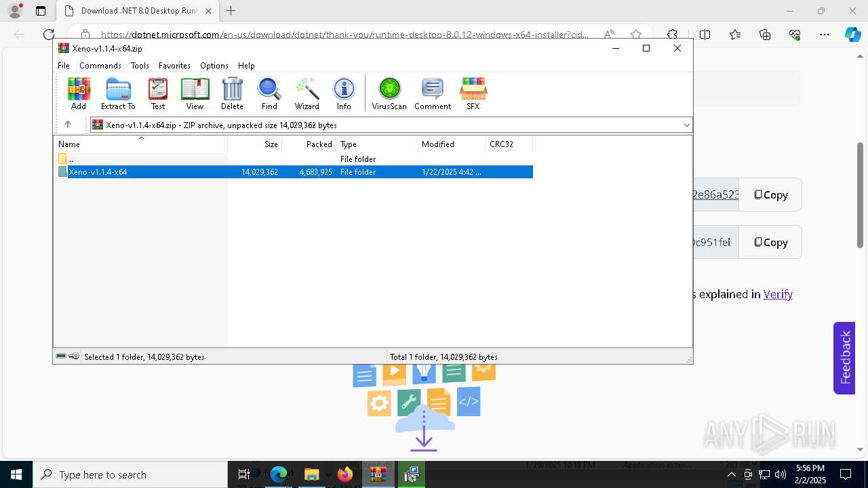Add page to favorites star icon
This screenshot has height=488, width=868.
[636, 35]
